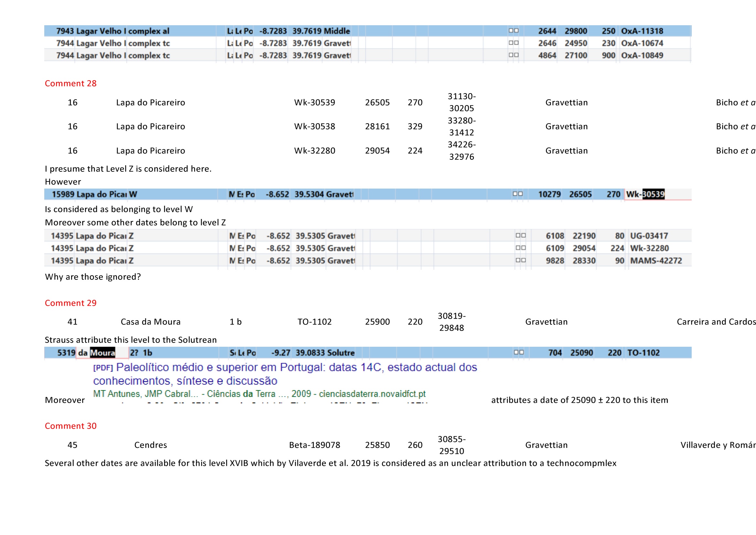Click the Casa da Moura site name
Image resolution: width=756 pixels, height=535 pixels.
tap(151, 322)
